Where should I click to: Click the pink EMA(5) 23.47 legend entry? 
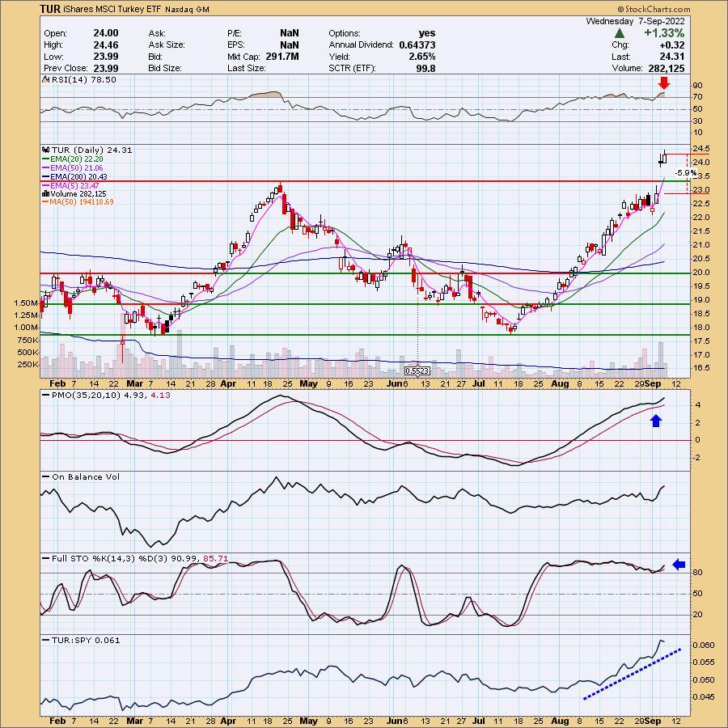coord(71,186)
